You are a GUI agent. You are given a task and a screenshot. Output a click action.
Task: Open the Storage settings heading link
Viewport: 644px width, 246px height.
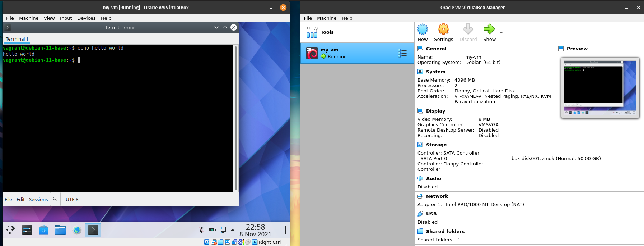point(436,145)
